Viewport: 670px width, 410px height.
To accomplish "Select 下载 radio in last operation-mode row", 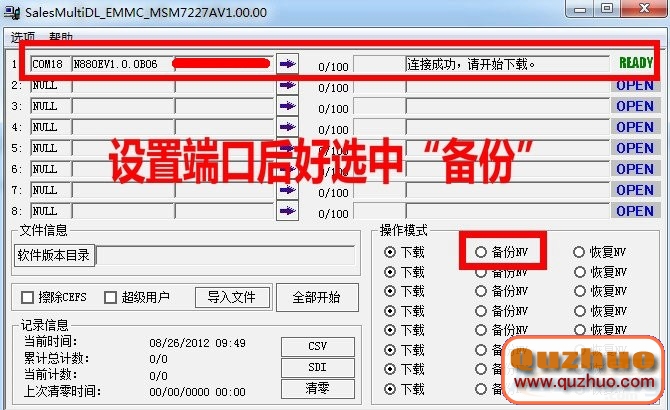I will point(390,389).
